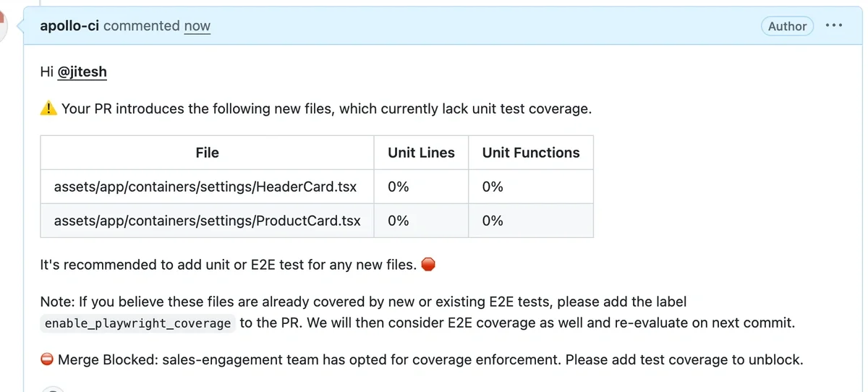Select the Unit Lines column header
868x392 pixels.
click(x=421, y=153)
